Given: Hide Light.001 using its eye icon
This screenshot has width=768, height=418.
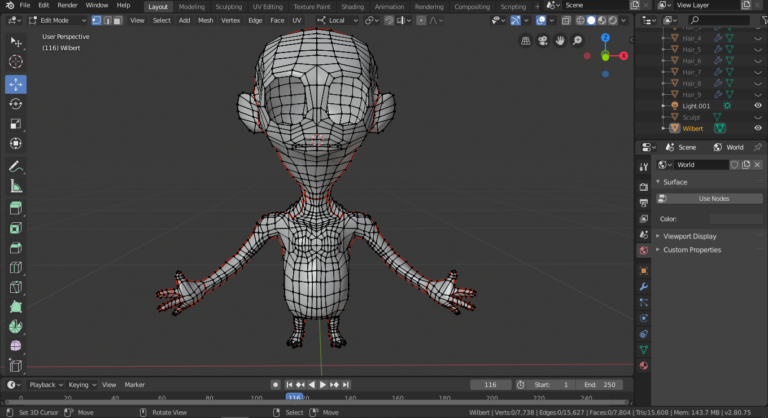Looking at the screenshot, I should coord(757,105).
